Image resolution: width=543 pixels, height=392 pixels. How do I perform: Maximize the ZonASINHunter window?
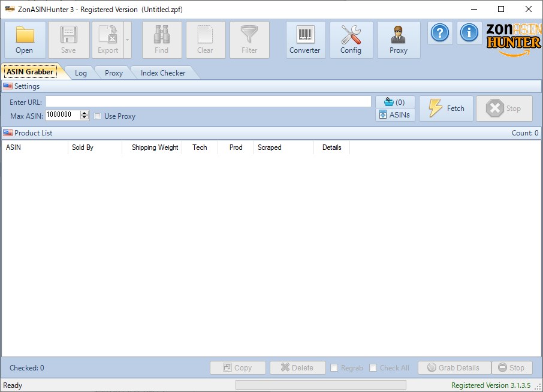501,10
